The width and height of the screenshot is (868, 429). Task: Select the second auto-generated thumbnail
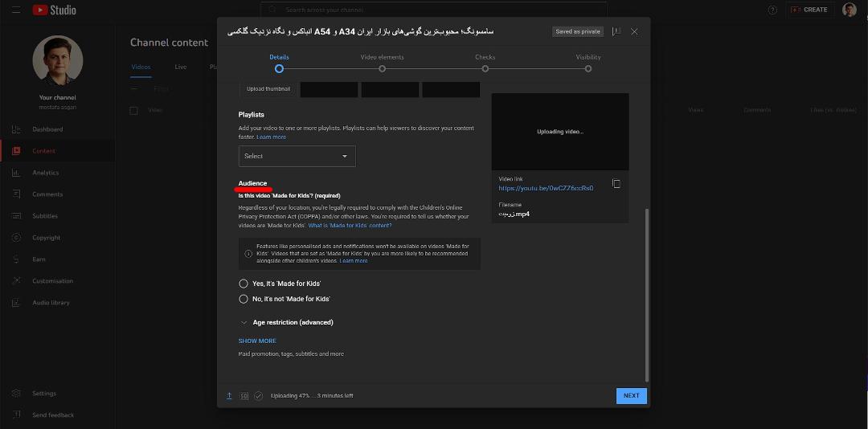pyautogui.click(x=390, y=89)
